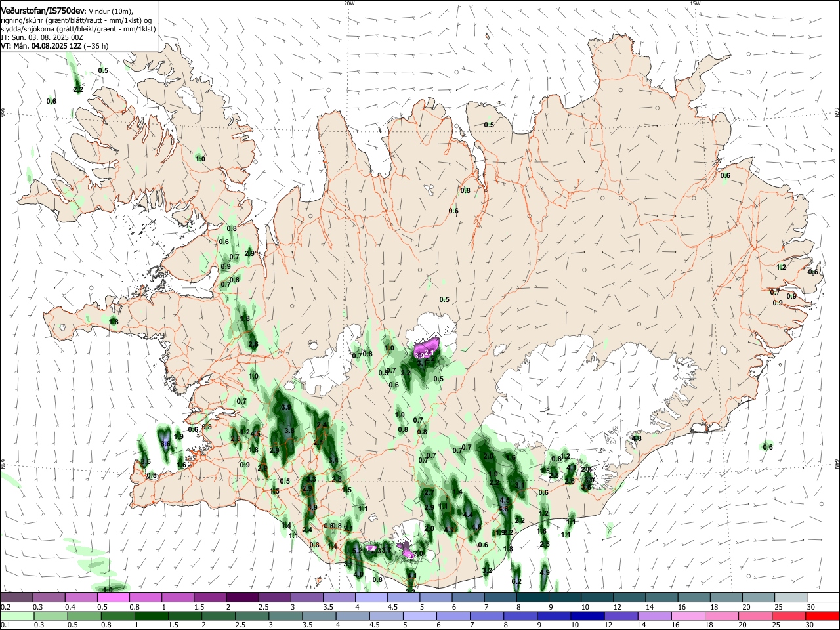Click the 5.2 precipitation value

pos(357,551)
